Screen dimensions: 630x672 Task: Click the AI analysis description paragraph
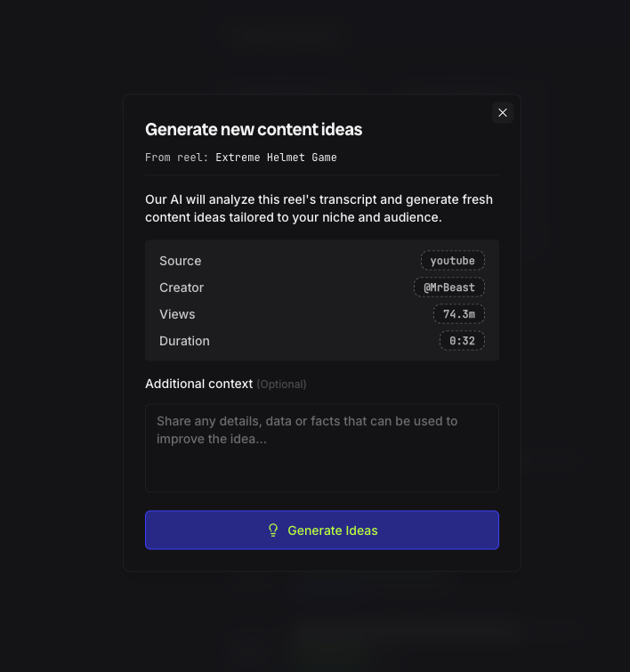point(319,208)
